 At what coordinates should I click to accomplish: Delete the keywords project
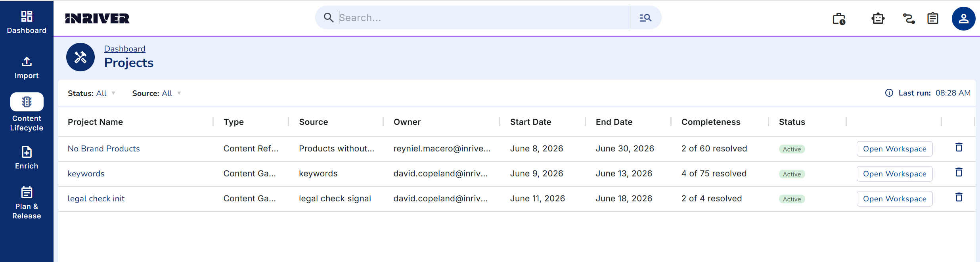[959, 172]
